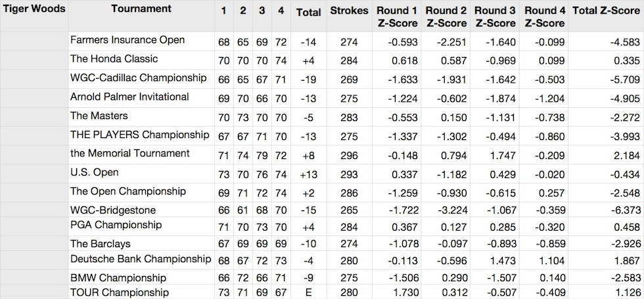Viewport: 644px width, 299px height.
Task: Select Deutsche Bank Championship cell
Action: click(x=141, y=260)
